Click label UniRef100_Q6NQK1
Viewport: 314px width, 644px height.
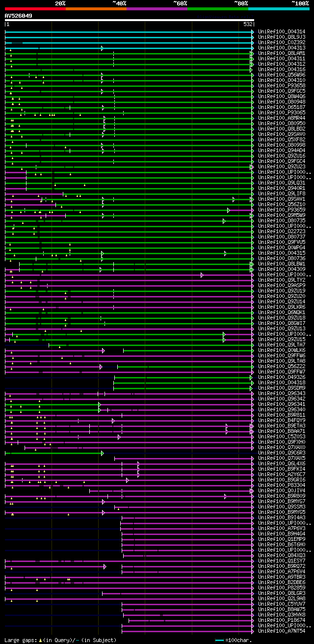click(x=282, y=313)
